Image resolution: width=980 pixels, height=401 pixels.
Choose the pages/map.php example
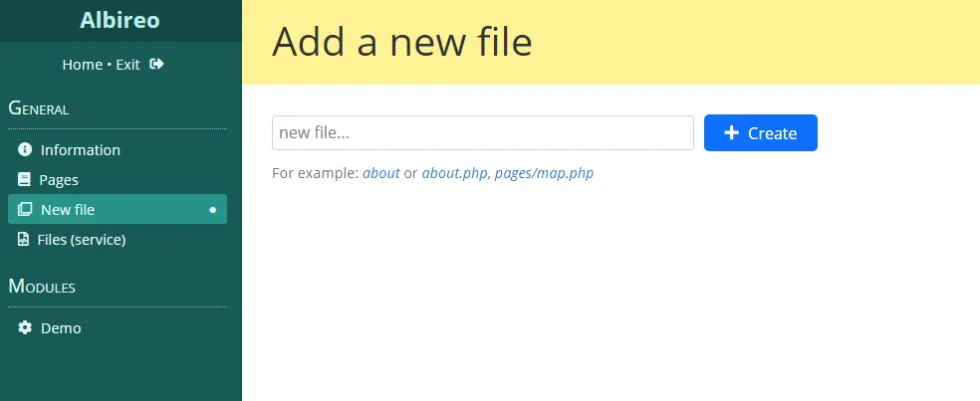tap(544, 173)
